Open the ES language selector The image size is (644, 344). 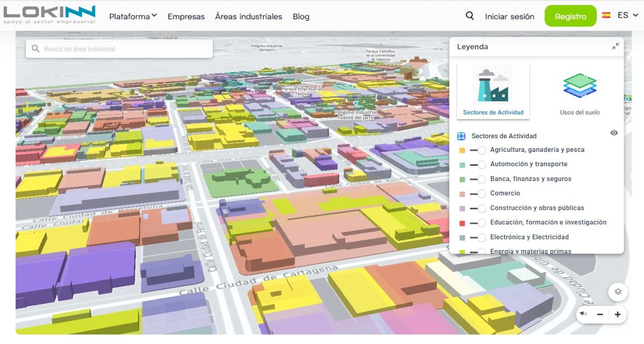pos(620,16)
